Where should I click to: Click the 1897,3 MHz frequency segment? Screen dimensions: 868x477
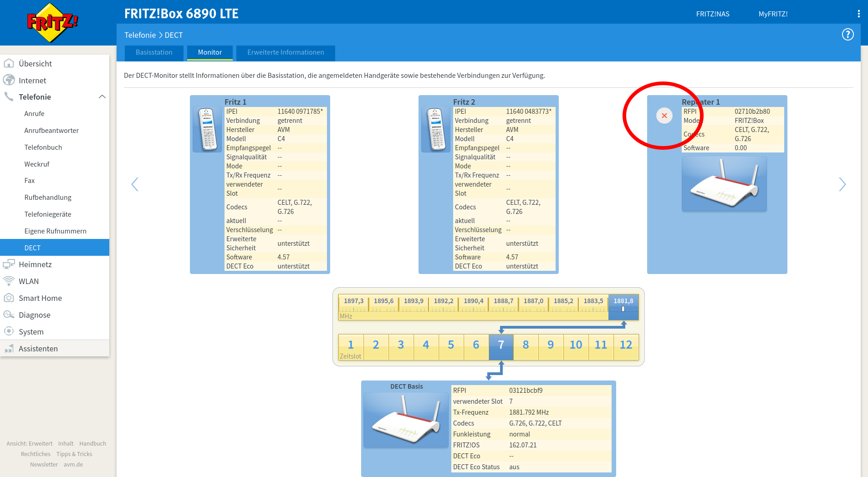point(353,304)
